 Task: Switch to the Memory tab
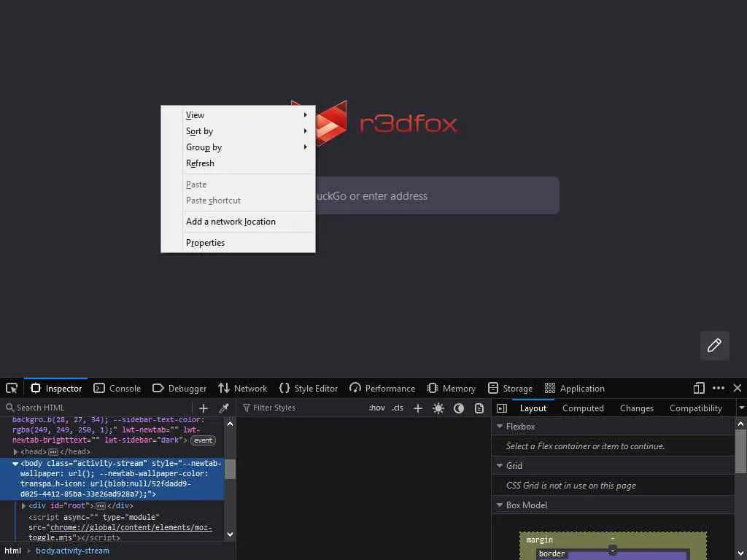pyautogui.click(x=452, y=389)
